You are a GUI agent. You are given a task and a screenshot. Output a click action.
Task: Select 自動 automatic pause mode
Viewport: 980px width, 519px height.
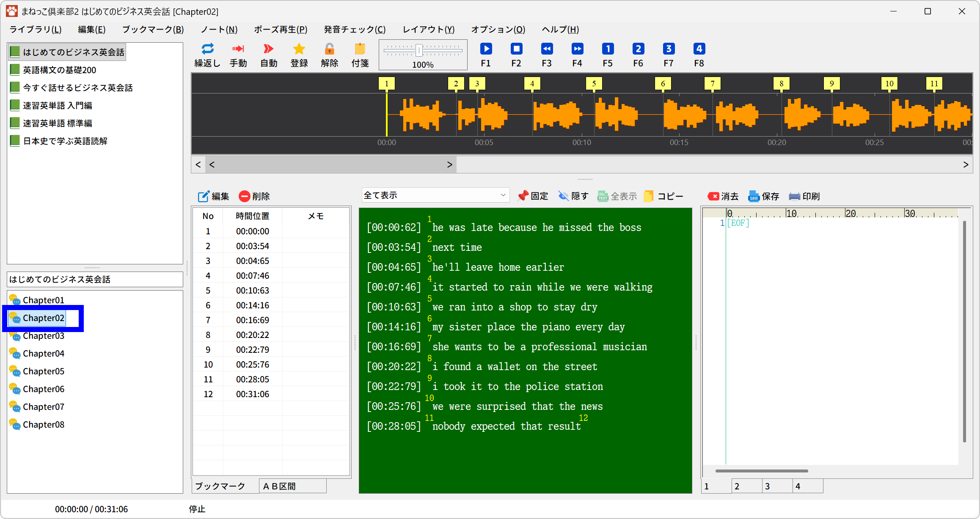point(269,55)
